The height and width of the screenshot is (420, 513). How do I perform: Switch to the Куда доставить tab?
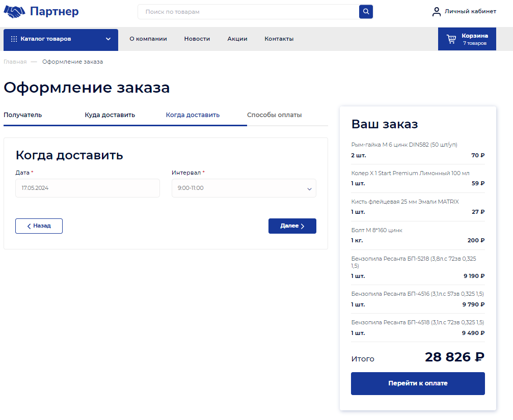pyautogui.click(x=110, y=115)
